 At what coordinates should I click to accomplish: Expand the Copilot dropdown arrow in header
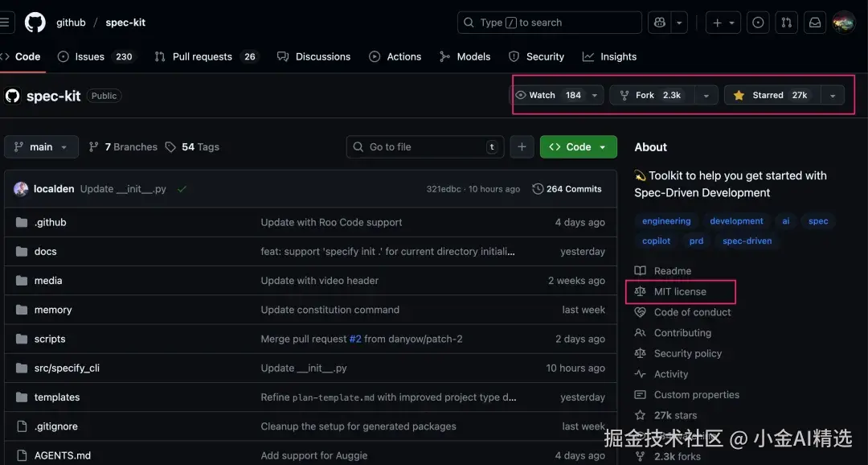click(x=679, y=23)
